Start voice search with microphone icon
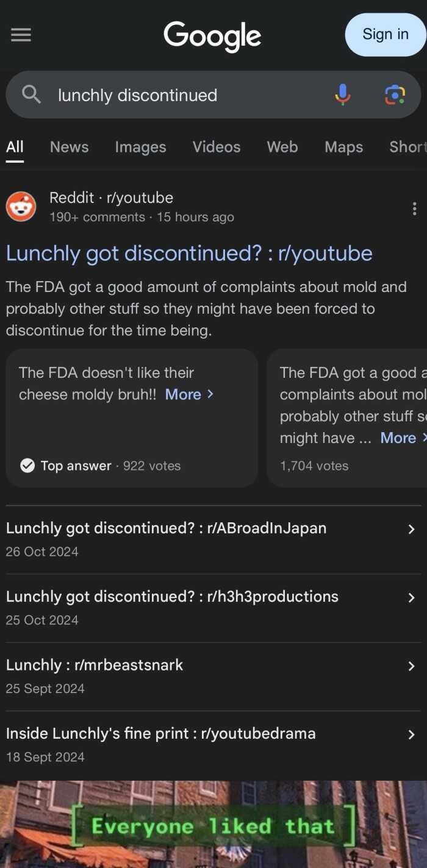Image resolution: width=427 pixels, height=868 pixels. click(x=343, y=94)
